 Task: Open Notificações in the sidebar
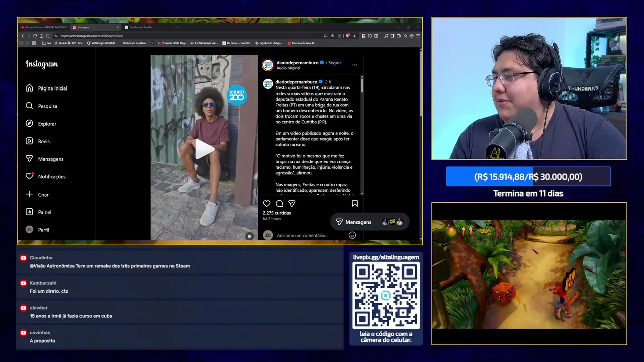tap(46, 177)
